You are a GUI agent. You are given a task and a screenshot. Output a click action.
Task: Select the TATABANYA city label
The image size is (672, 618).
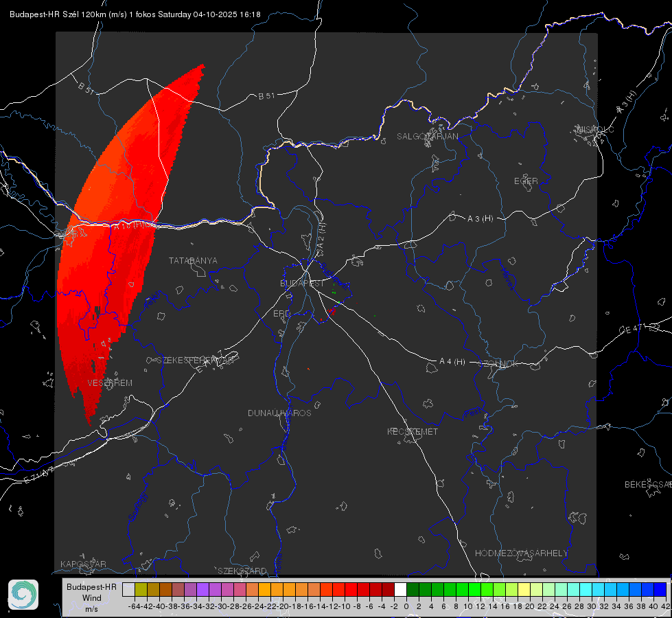tap(193, 261)
